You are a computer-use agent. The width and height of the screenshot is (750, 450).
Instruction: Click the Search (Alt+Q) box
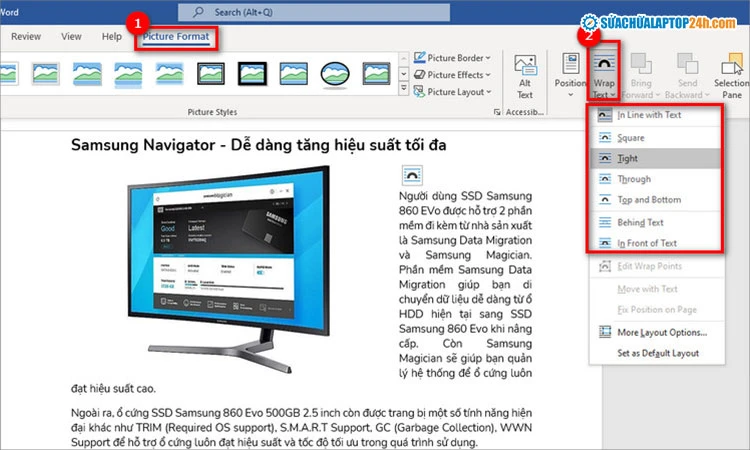314,12
